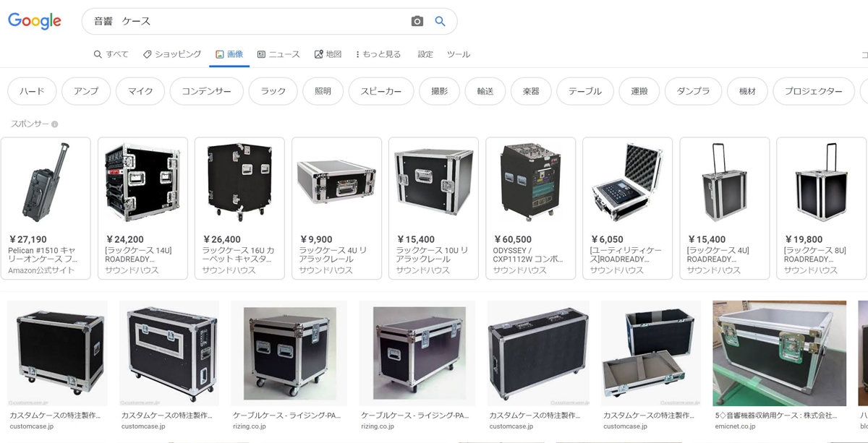Expand the もっと見る menu
868x443 pixels.
[378, 54]
